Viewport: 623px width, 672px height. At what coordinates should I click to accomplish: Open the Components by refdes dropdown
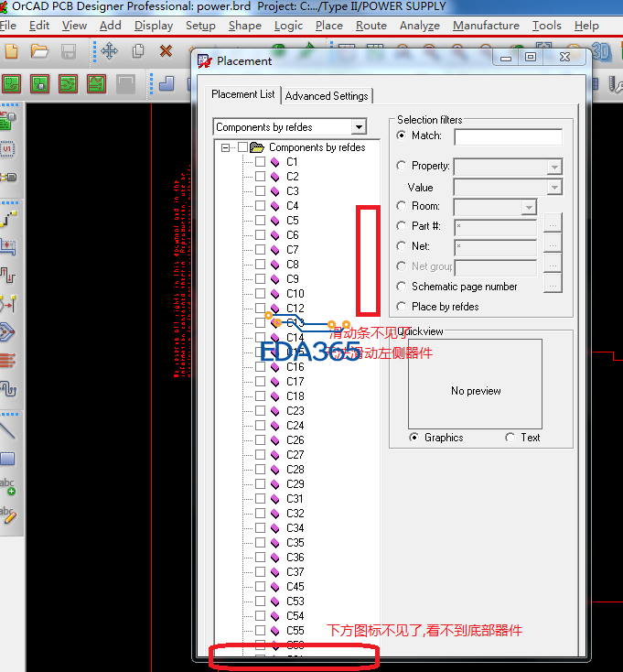[359, 127]
